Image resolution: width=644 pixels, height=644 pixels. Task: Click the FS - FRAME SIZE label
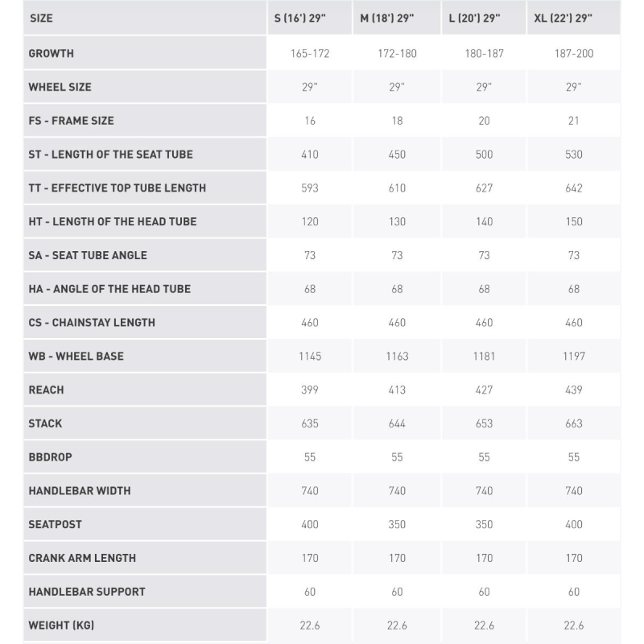[x=71, y=121]
